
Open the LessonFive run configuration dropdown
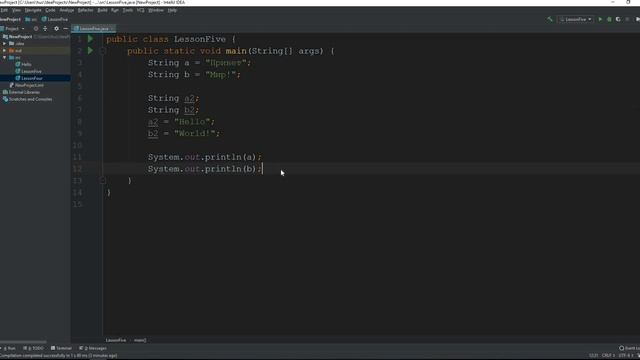576,19
